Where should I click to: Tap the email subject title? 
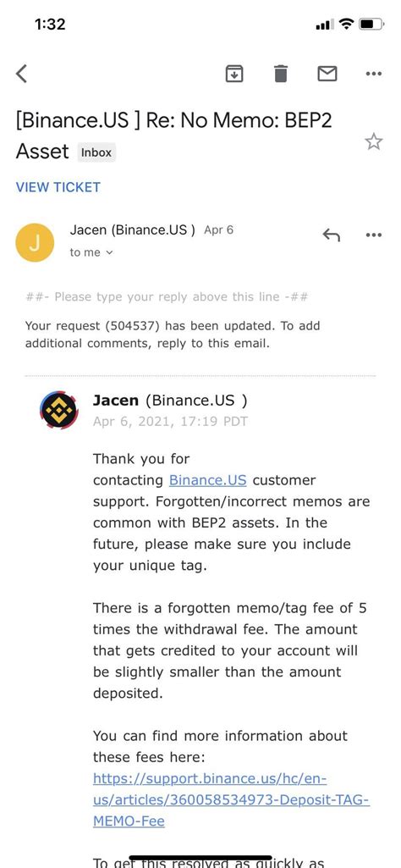click(x=174, y=135)
